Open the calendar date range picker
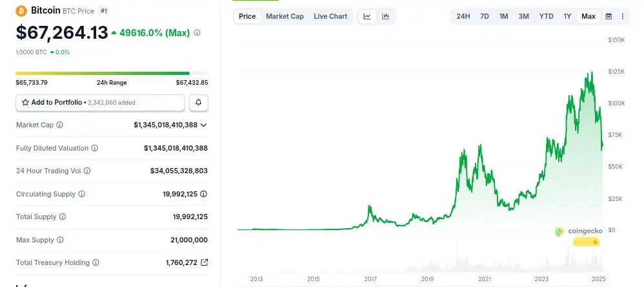The image size is (644, 287). [x=609, y=16]
